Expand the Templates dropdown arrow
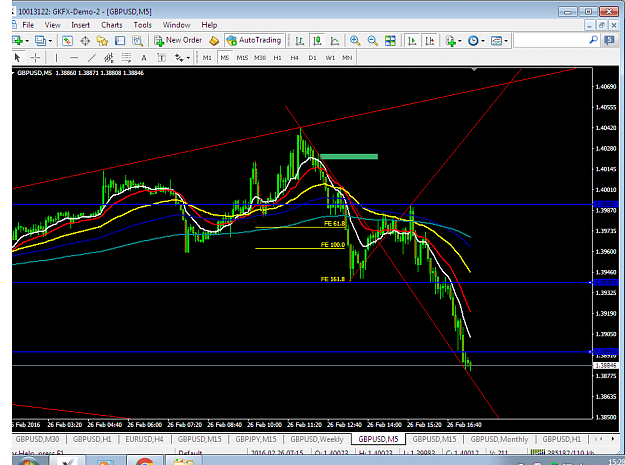 (506, 41)
